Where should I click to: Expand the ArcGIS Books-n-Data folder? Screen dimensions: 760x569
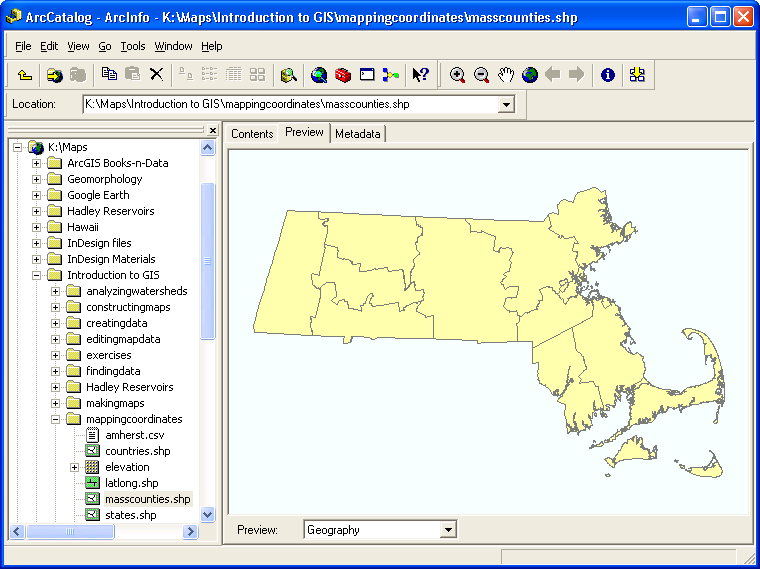[36, 163]
